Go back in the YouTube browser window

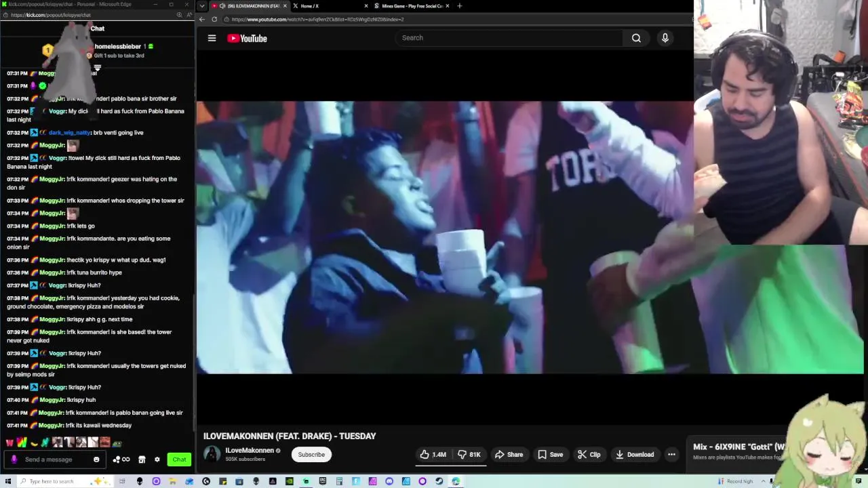(x=202, y=19)
